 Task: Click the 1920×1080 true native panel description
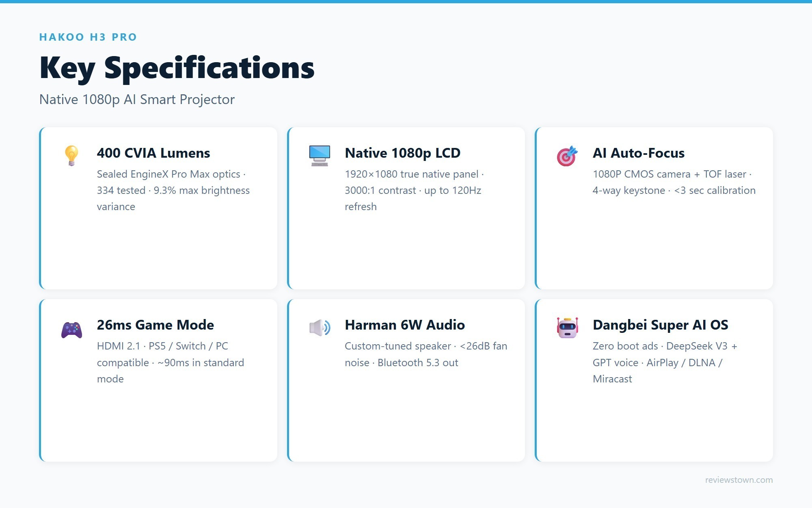coord(414,190)
